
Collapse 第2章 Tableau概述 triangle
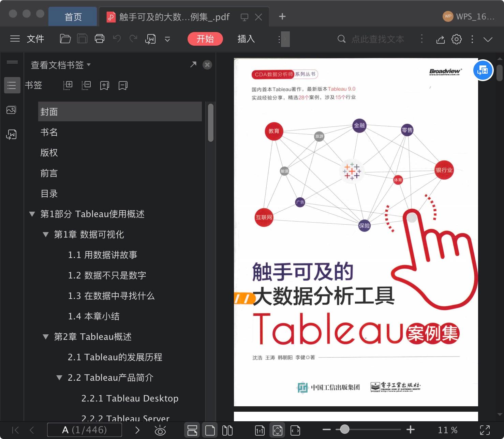46,337
